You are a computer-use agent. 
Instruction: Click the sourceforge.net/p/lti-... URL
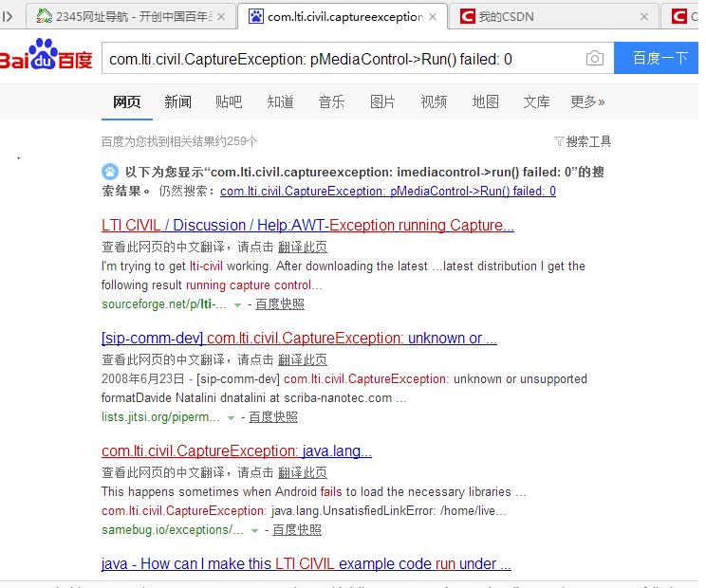click(x=164, y=304)
